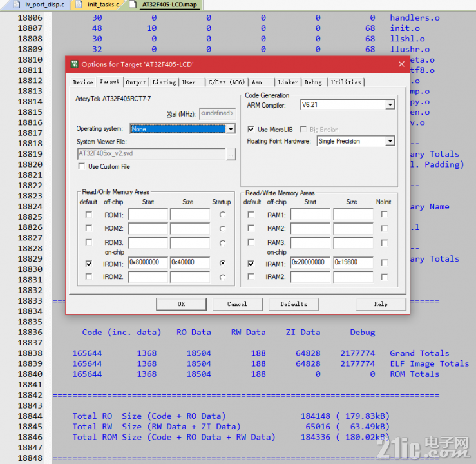The image size is (476, 464).
Task: Toggle the IRAM1 default checkbox
Action: point(251,264)
